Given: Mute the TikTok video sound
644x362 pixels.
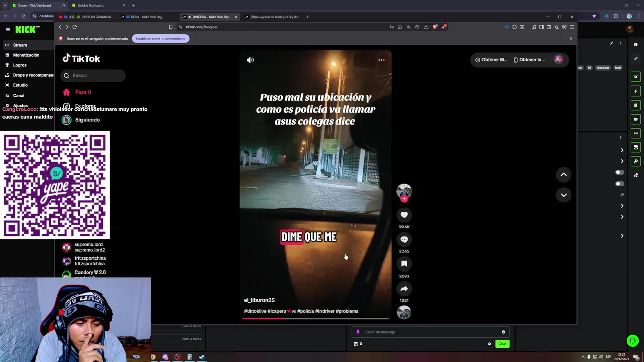Looking at the screenshot, I should (x=250, y=60).
